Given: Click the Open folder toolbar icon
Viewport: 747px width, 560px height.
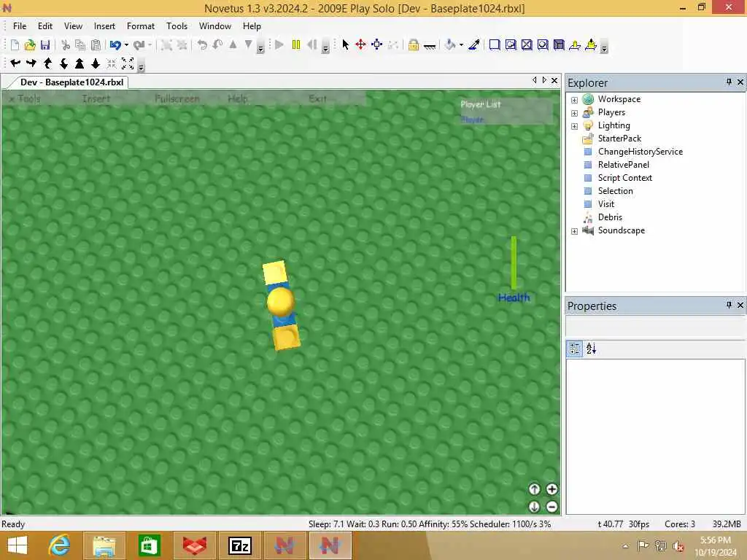Looking at the screenshot, I should [30, 44].
